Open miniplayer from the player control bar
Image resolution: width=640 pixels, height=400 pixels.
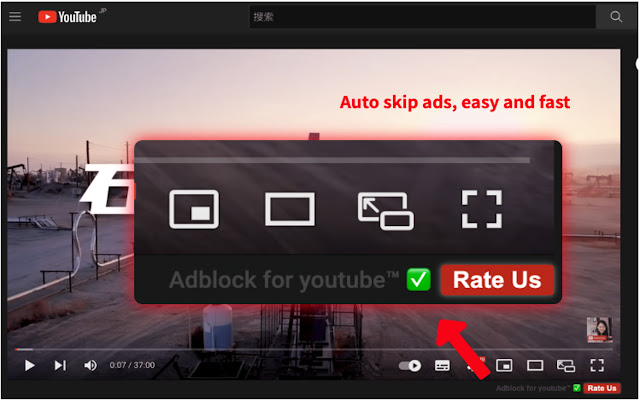coord(504,365)
